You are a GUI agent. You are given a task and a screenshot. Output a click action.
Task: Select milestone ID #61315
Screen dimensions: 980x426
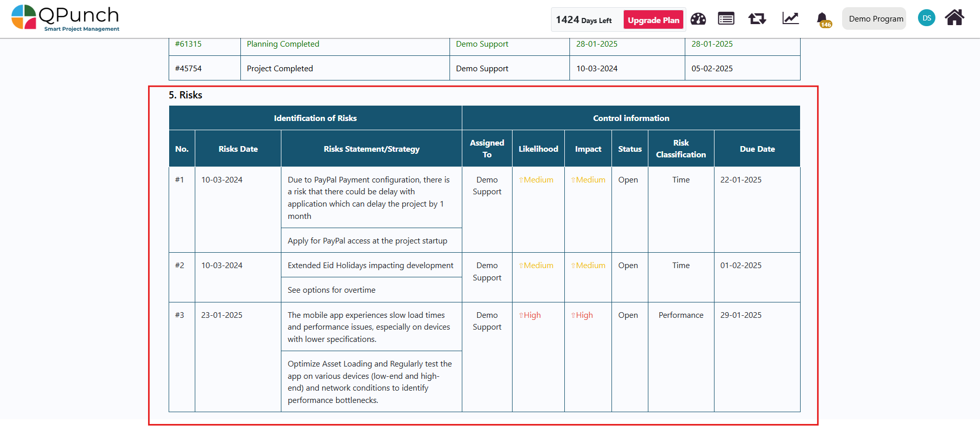[188, 44]
